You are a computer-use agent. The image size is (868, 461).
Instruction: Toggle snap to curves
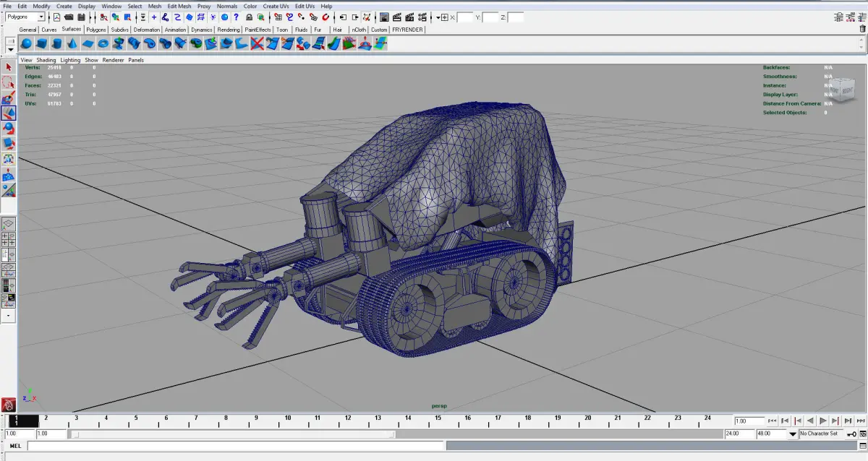point(289,17)
